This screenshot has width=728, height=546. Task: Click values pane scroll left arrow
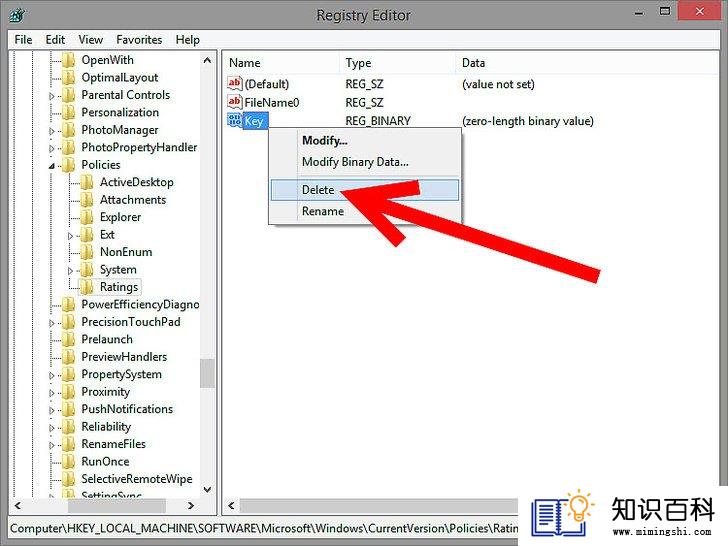click(231, 506)
